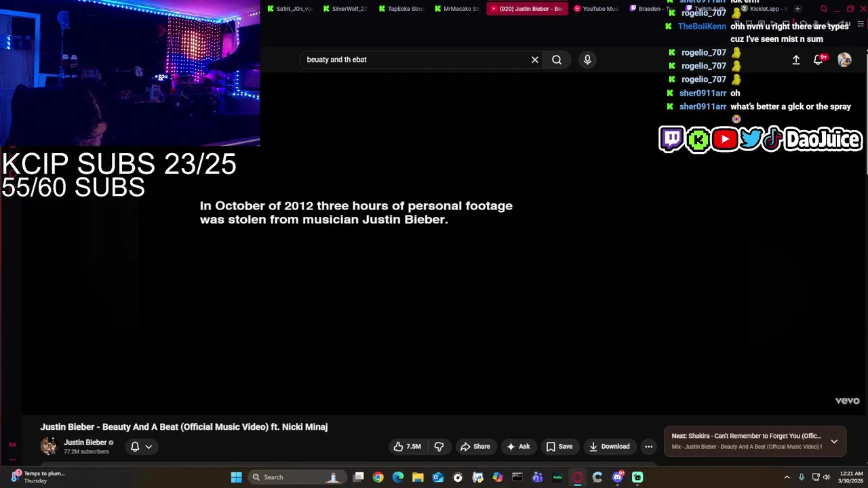
Task: Open the network icon in system tray
Action: [x=816, y=477]
